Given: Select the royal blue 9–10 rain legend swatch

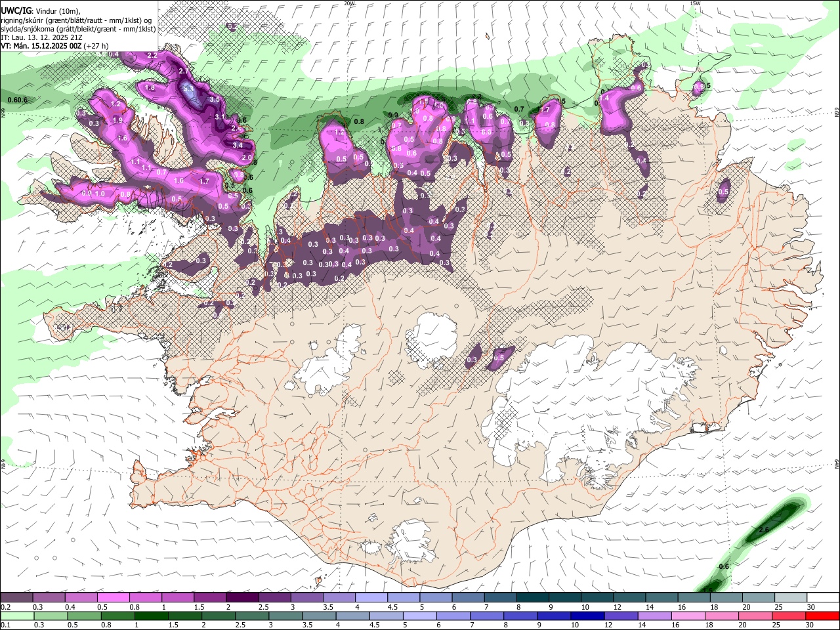Looking at the screenshot, I should pos(554,616).
